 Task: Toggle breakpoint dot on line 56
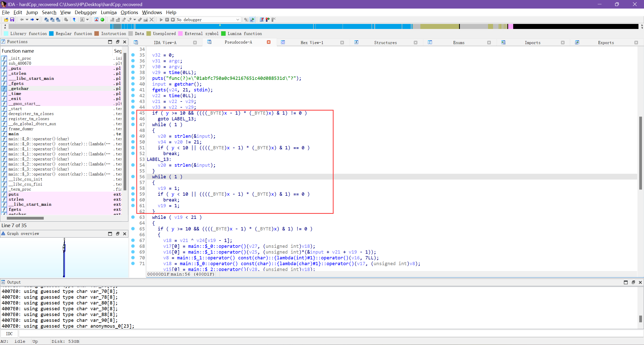click(x=133, y=177)
